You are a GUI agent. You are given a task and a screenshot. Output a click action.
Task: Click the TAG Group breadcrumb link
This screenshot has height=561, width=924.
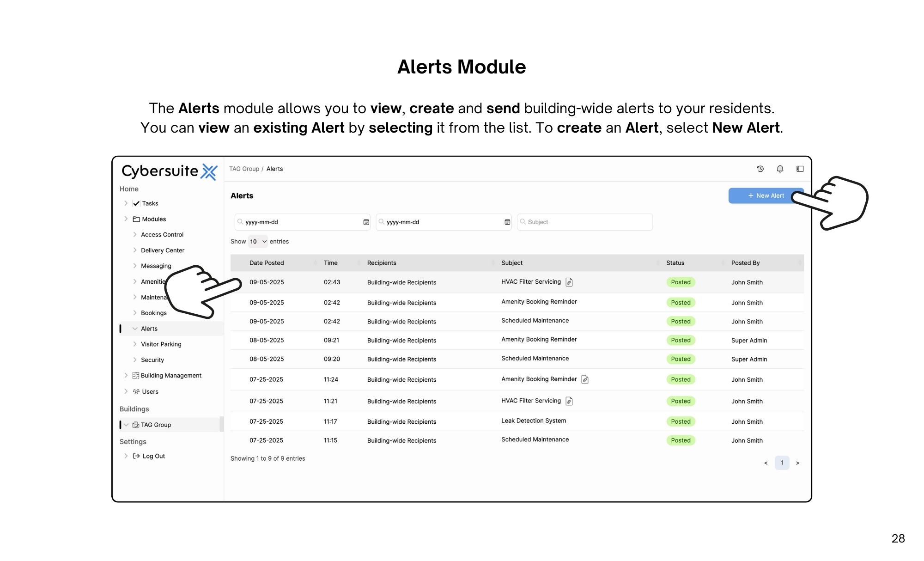[x=244, y=169]
